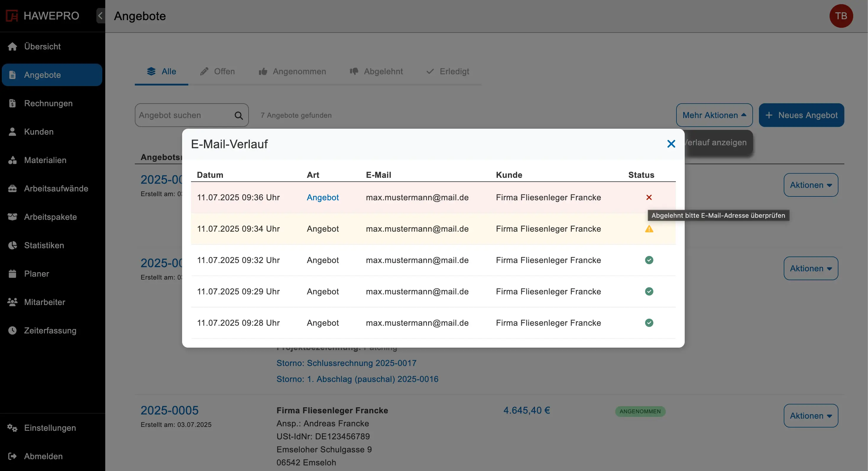Click the Rechnungen invoice icon
The image size is (868, 471).
click(x=12, y=103)
